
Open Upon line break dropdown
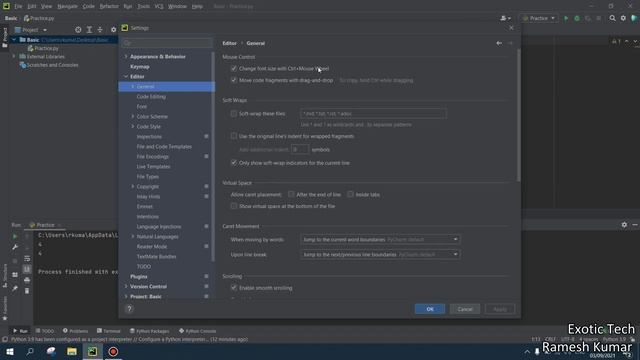[380, 254]
